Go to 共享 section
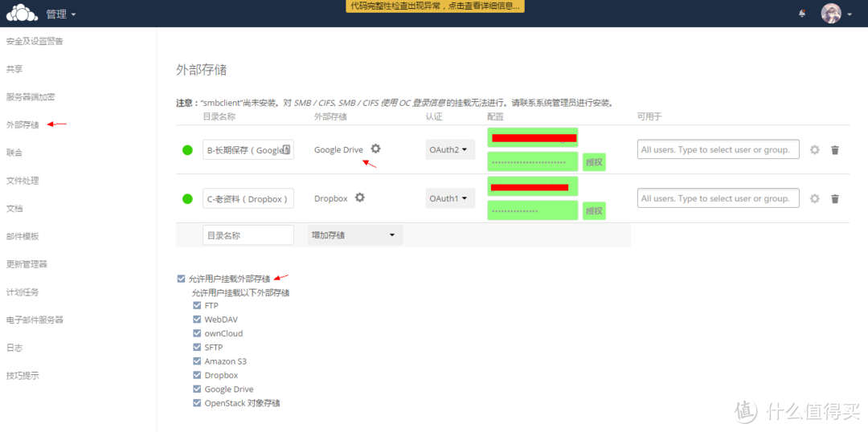This screenshot has width=868, height=432. 14,69
